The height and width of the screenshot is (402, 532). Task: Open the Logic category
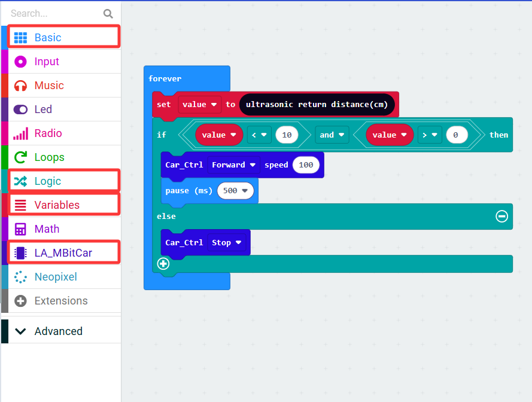[x=64, y=181]
